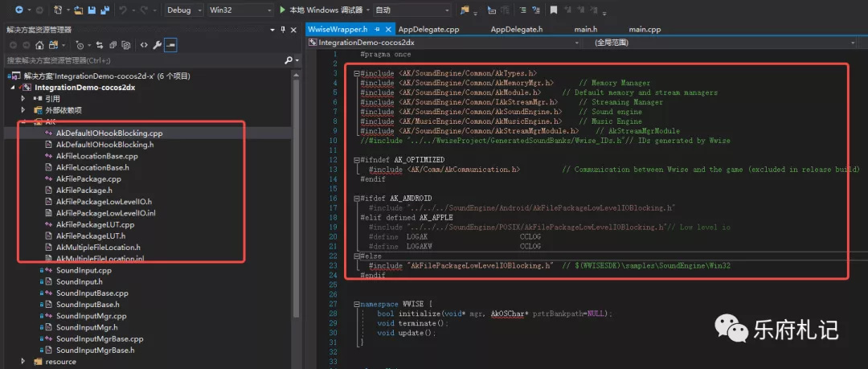Screen dimensions: 868x369
Task: Click the View Code icon in Solution Explorer
Action: tap(144, 46)
